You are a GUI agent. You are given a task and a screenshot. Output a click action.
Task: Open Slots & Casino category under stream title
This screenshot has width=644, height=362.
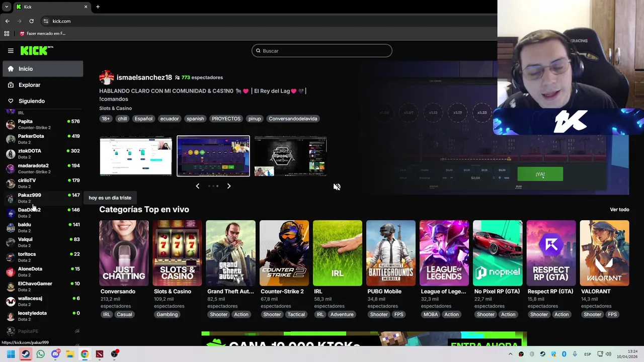point(115,108)
